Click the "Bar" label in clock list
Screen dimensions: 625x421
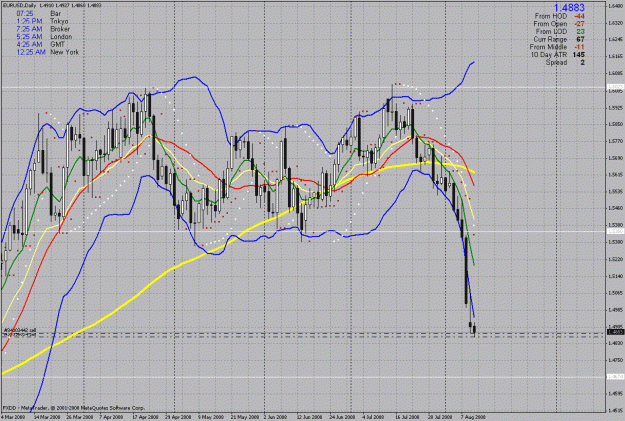[55, 14]
